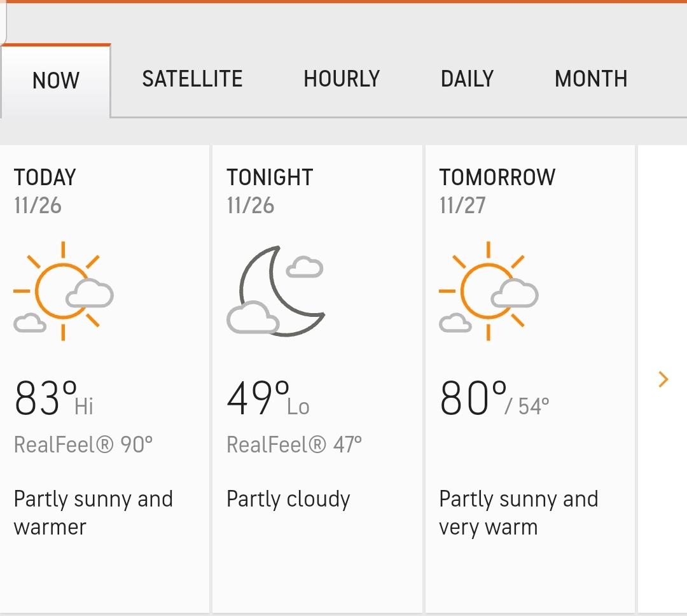
Task: Click today's partly sunny weather icon
Action: [64, 291]
